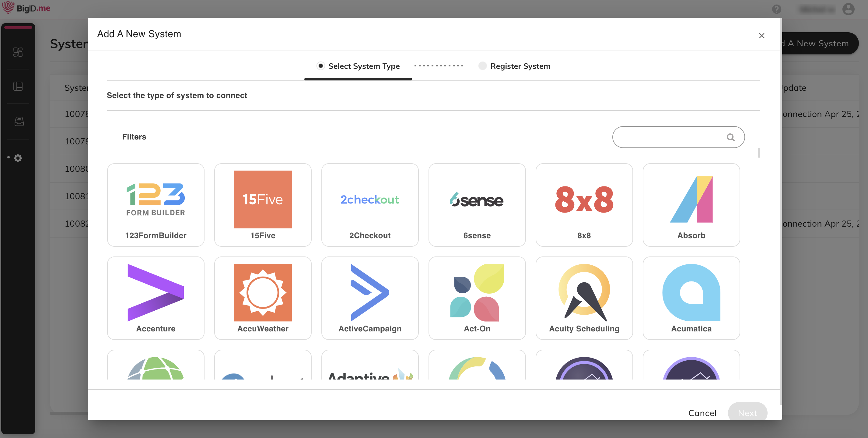Pick the Accenture system tile
The image size is (868, 438).
[x=156, y=298]
